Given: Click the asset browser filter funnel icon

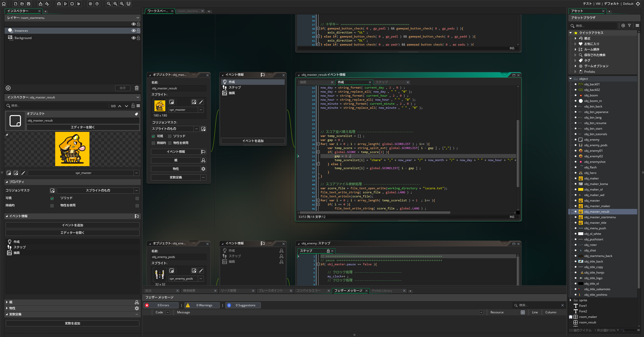Looking at the screenshot, I should point(629,25).
